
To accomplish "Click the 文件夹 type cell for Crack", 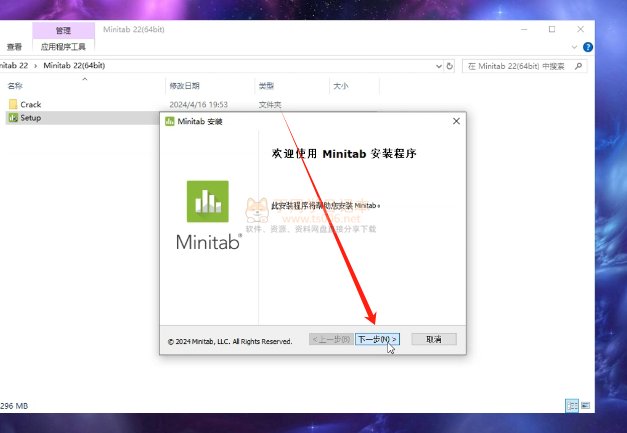I will coord(270,104).
